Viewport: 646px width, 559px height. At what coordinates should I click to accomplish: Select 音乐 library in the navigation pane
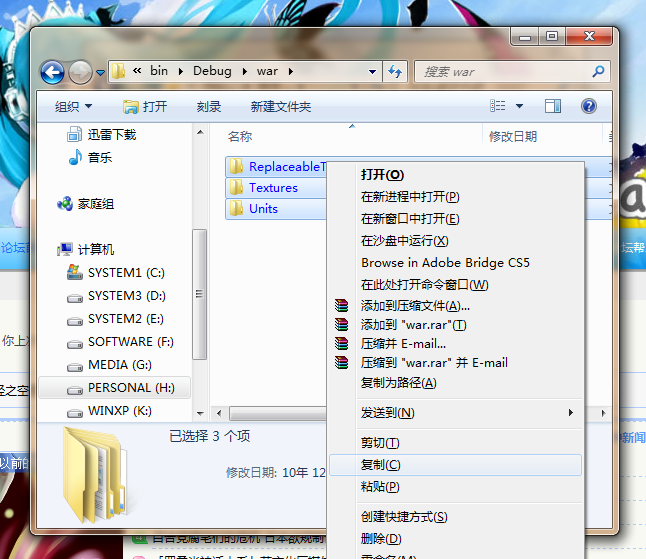tap(90, 157)
